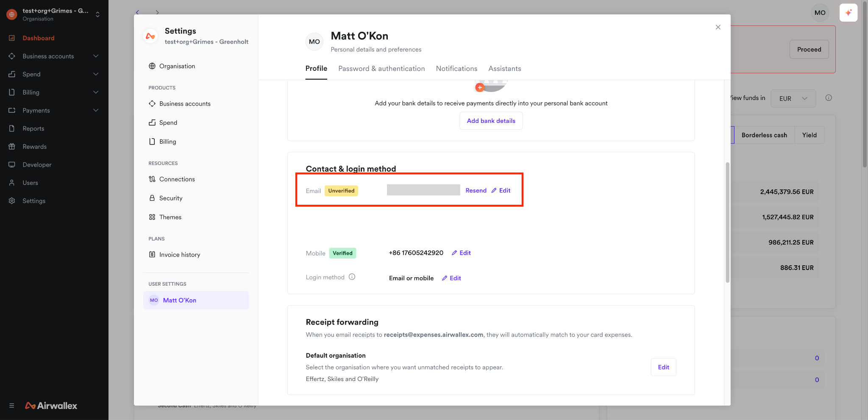Open Themes settings
Viewport: 868px width, 420px height.
coord(170,217)
